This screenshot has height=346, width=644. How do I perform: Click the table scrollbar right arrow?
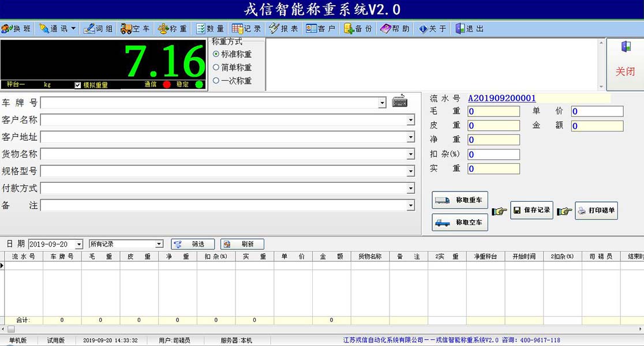coord(641,329)
